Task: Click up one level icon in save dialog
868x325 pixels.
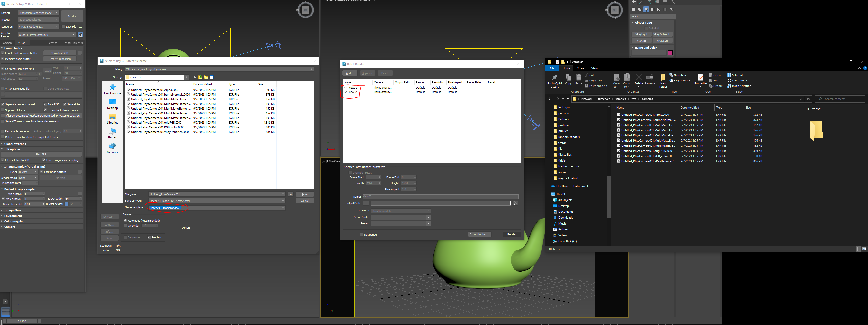Action: [200, 77]
